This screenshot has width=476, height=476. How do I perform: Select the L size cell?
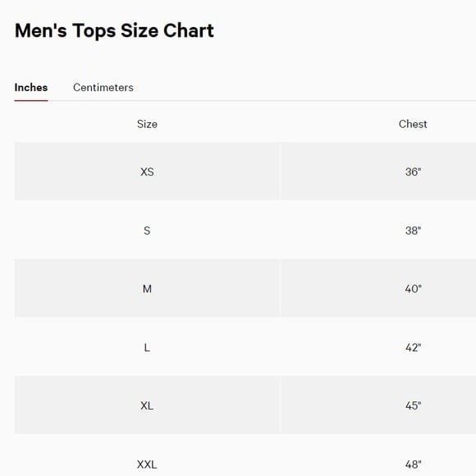pos(147,347)
